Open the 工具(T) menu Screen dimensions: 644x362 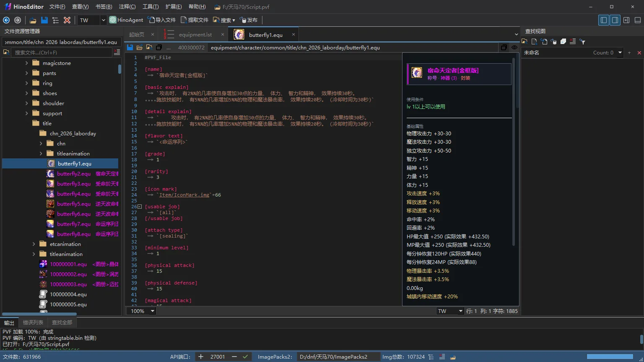(x=151, y=7)
